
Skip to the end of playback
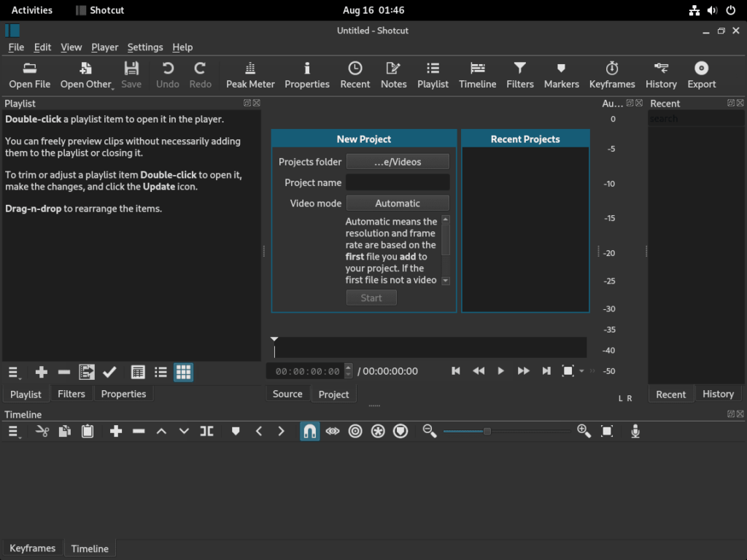click(546, 371)
